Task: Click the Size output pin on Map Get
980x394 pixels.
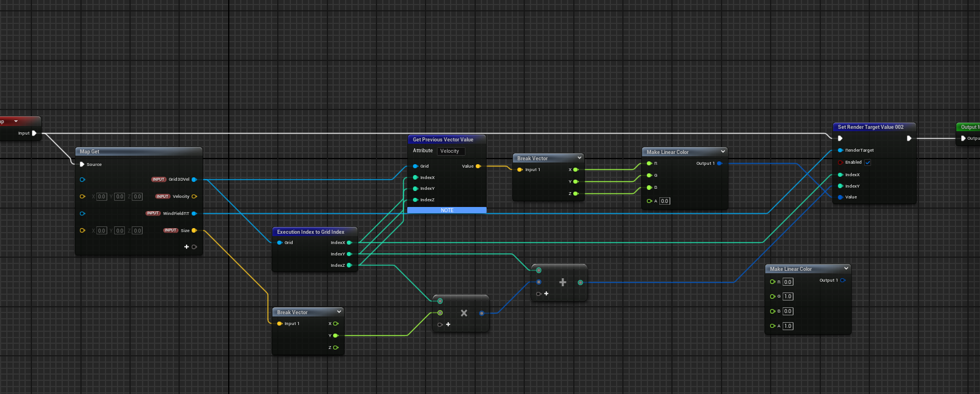Action: [x=194, y=231]
